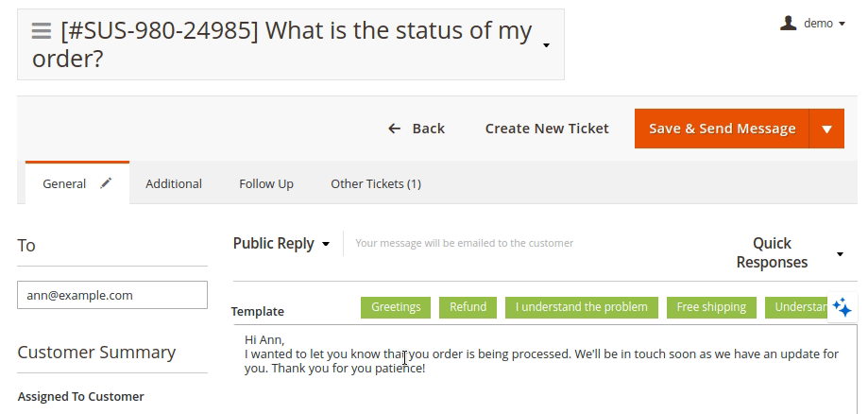Expand the ticket title dropdown arrow
This screenshot has height=414, width=868.
(546, 44)
